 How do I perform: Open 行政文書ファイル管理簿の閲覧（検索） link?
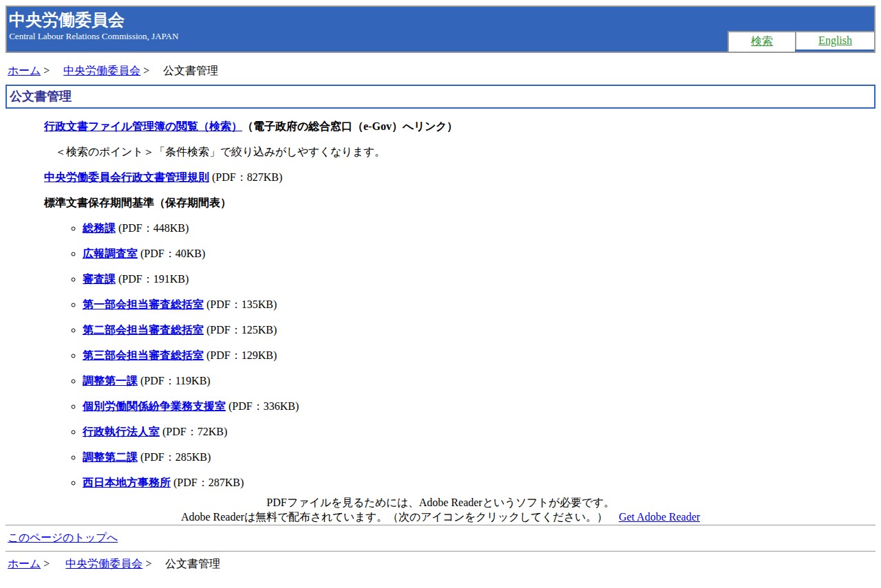tap(140, 126)
